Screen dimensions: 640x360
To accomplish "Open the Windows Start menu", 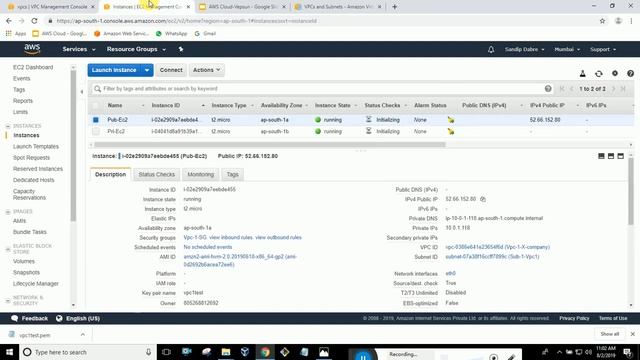I will pyautogui.click(x=9, y=352).
